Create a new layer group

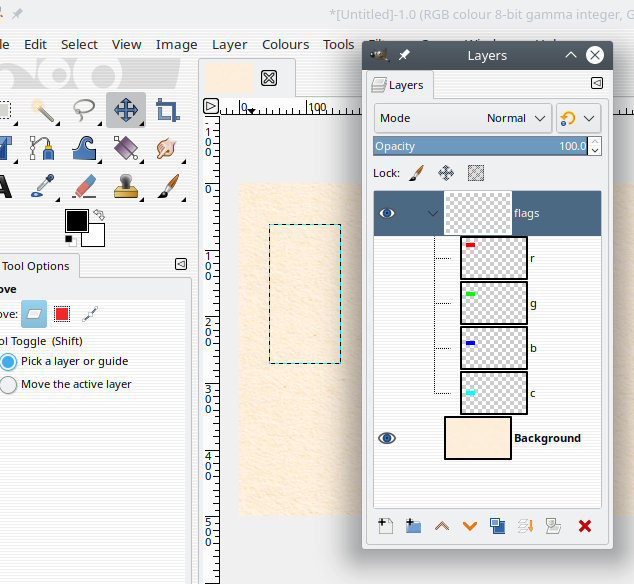(413, 526)
